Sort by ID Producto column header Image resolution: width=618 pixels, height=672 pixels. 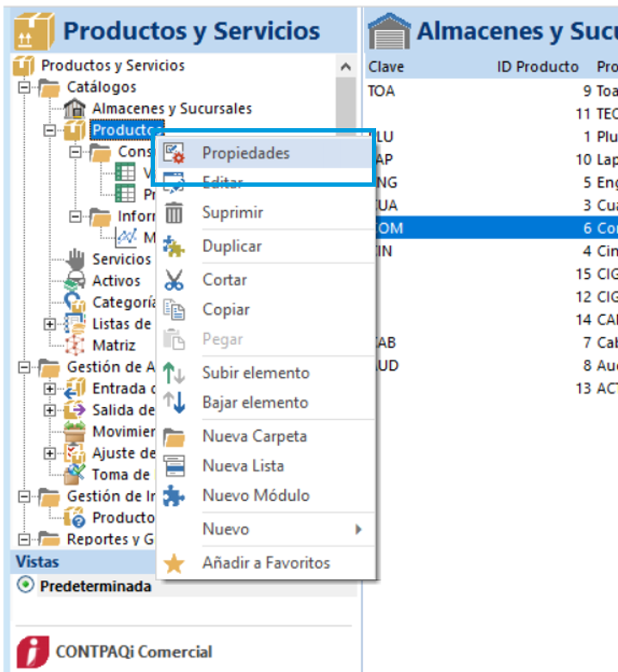pyautogui.click(x=537, y=67)
